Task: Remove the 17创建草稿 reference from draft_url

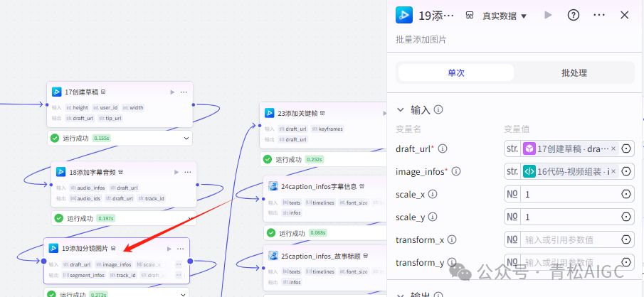Action: [613, 148]
